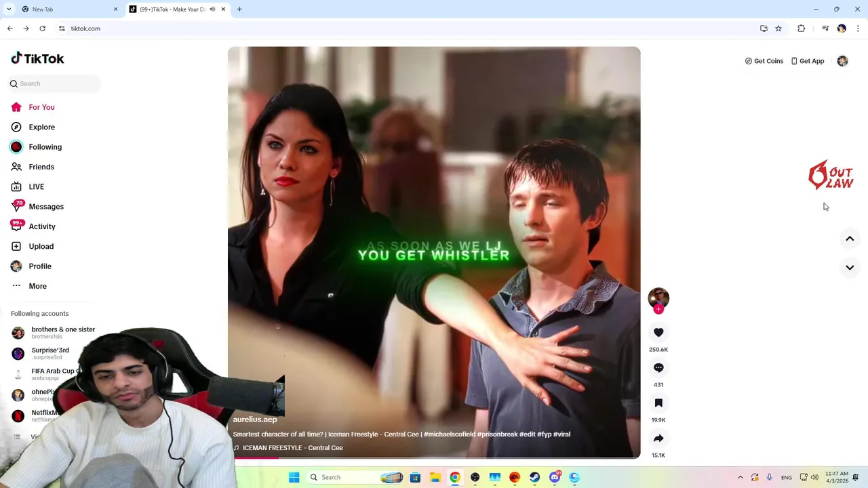Click the 250.6K like count

tap(658, 350)
